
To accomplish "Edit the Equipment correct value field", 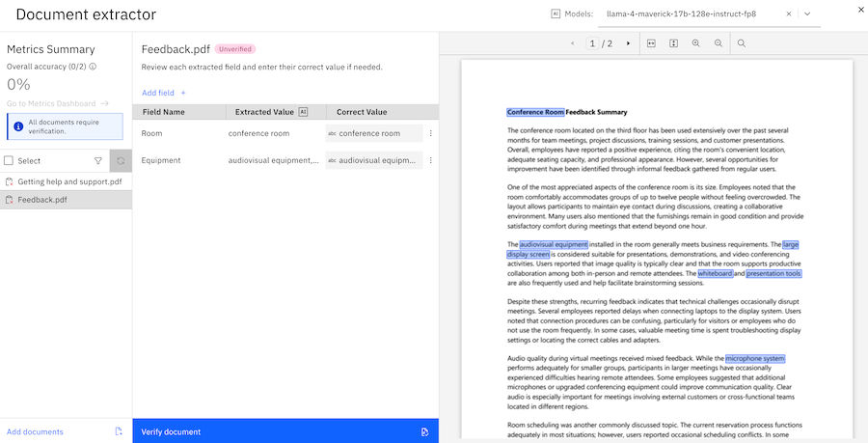I will tap(373, 160).
